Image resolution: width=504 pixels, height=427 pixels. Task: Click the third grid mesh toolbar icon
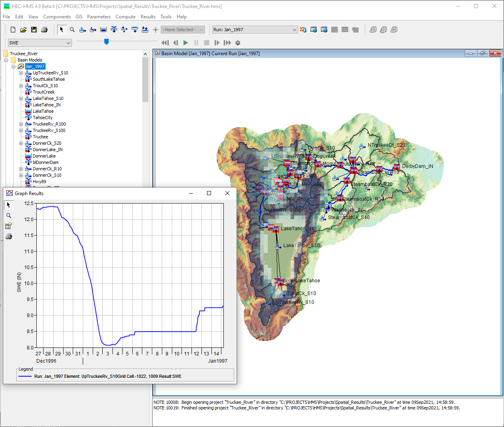tap(394, 30)
